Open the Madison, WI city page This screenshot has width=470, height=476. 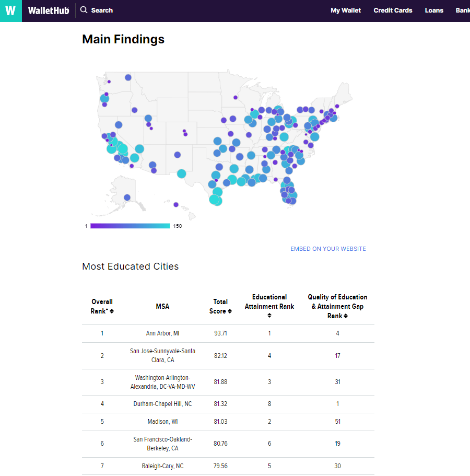[x=162, y=422]
